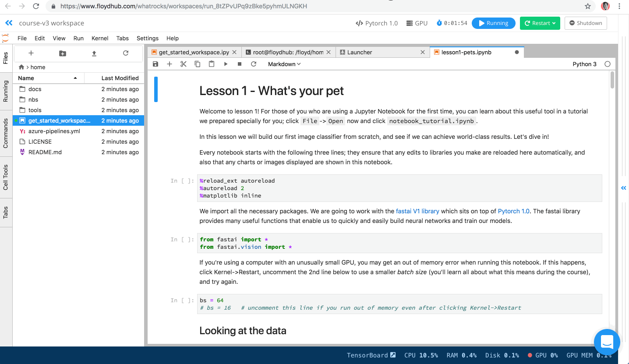The width and height of the screenshot is (629, 364).
Task: Expand the right panel with the double chevron
Action: [x=623, y=188]
